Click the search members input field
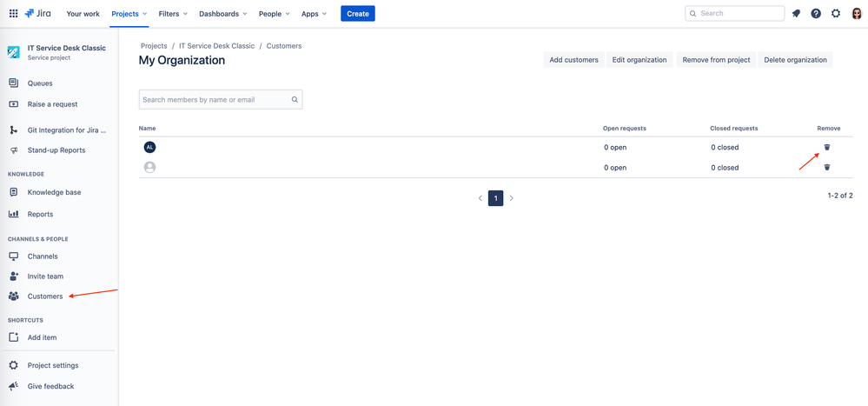Image resolution: width=868 pixels, height=406 pixels. click(221, 100)
